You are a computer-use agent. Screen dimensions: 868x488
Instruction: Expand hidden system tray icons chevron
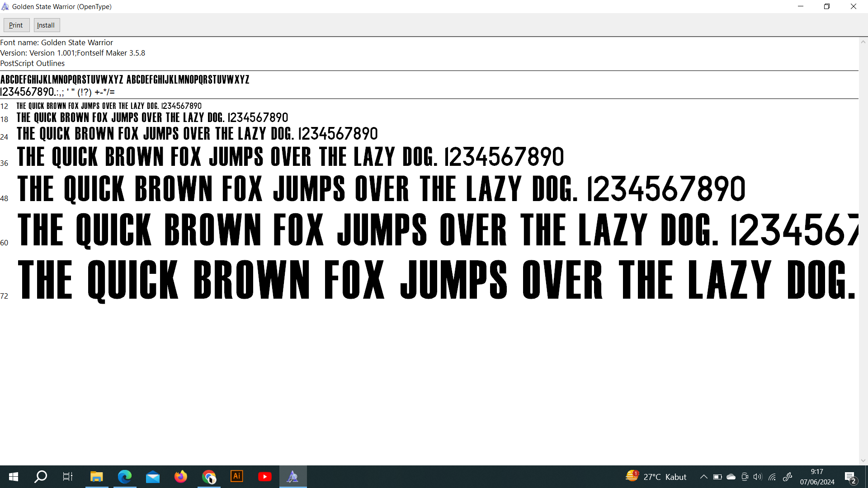point(704,477)
